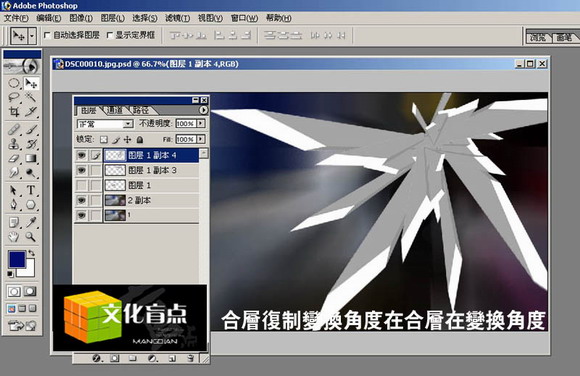This screenshot has width=580, height=376.
Task: Select the Elliptical Marquee tool
Action: [14, 83]
